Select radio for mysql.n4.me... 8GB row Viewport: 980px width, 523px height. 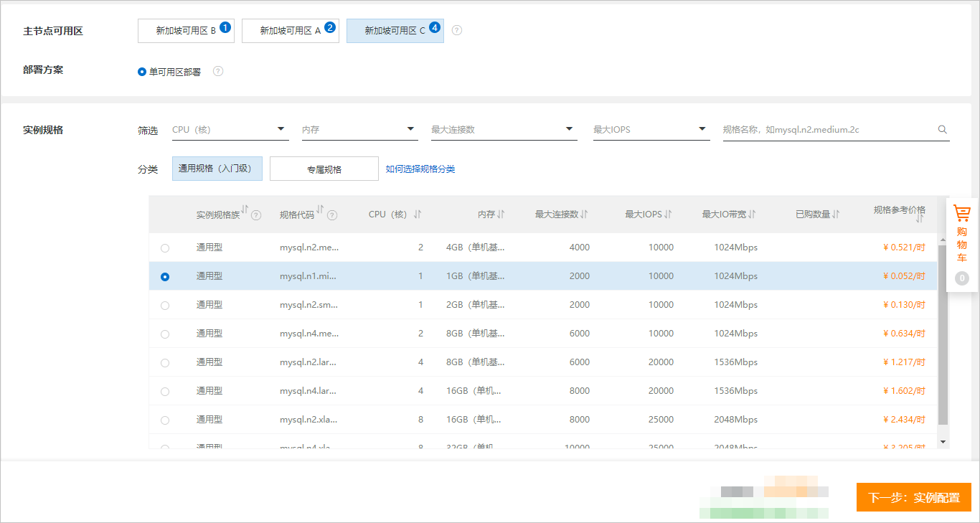165,334
